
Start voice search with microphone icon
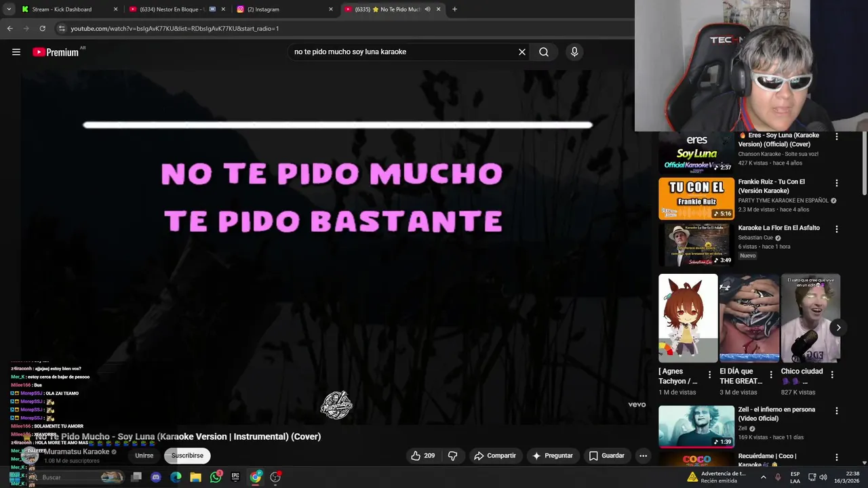(x=574, y=52)
